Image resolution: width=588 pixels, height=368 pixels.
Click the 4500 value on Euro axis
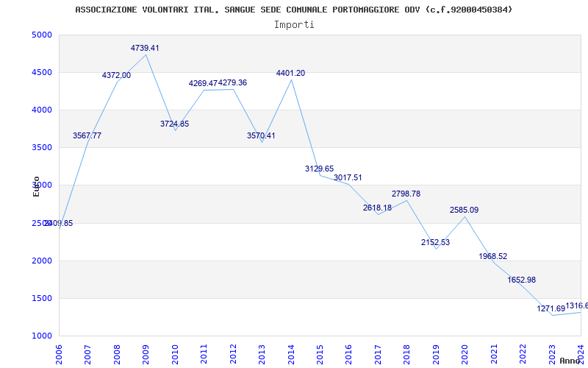pyautogui.click(x=42, y=72)
